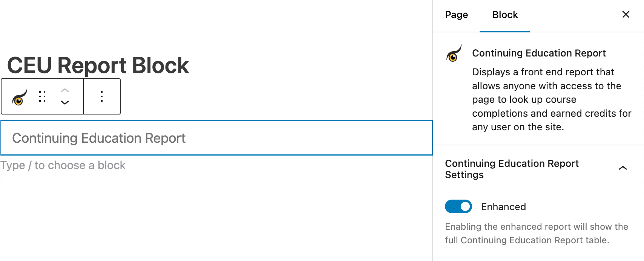644x261 pixels.
Task: Open the block options three-dot menu
Action: (101, 96)
